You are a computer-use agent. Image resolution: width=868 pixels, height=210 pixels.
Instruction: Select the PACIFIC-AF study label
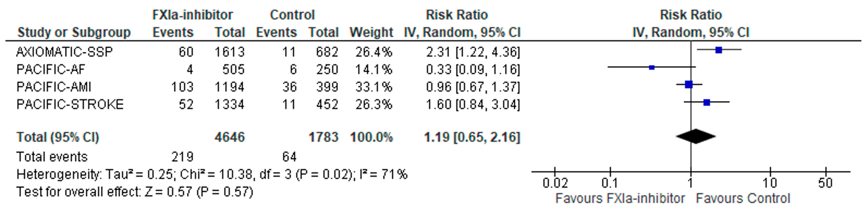point(50,69)
